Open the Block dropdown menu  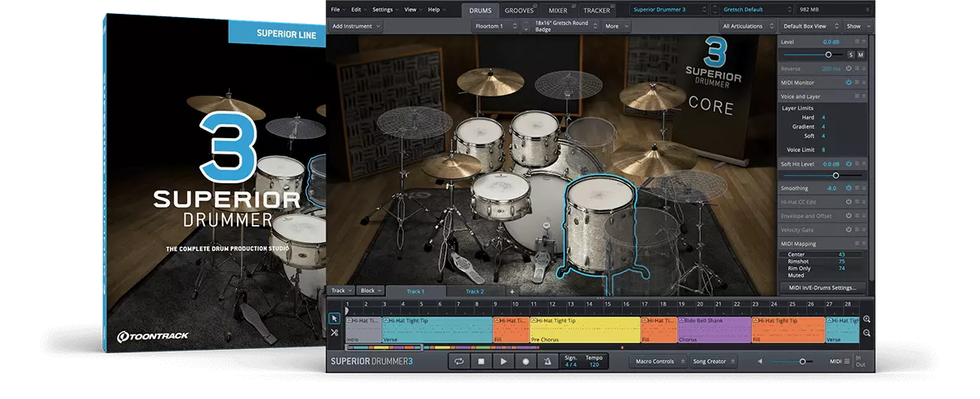pyautogui.click(x=371, y=290)
